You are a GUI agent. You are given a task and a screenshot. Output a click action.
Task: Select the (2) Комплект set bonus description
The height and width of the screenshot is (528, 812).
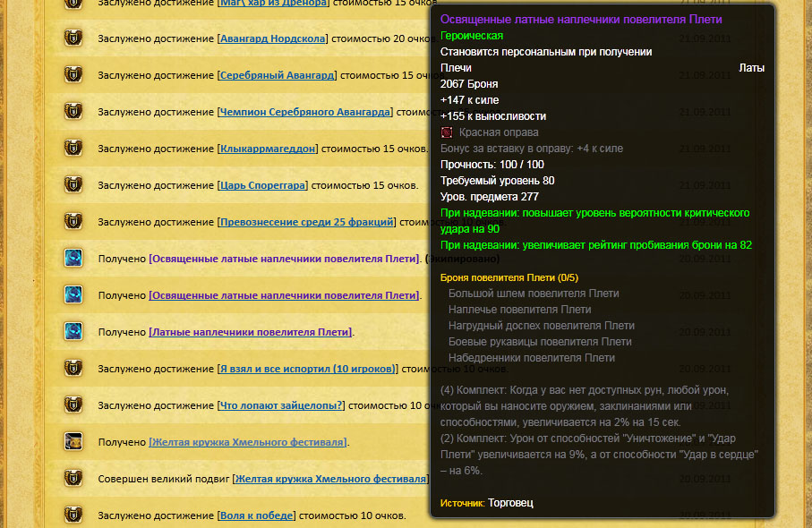coord(599,455)
